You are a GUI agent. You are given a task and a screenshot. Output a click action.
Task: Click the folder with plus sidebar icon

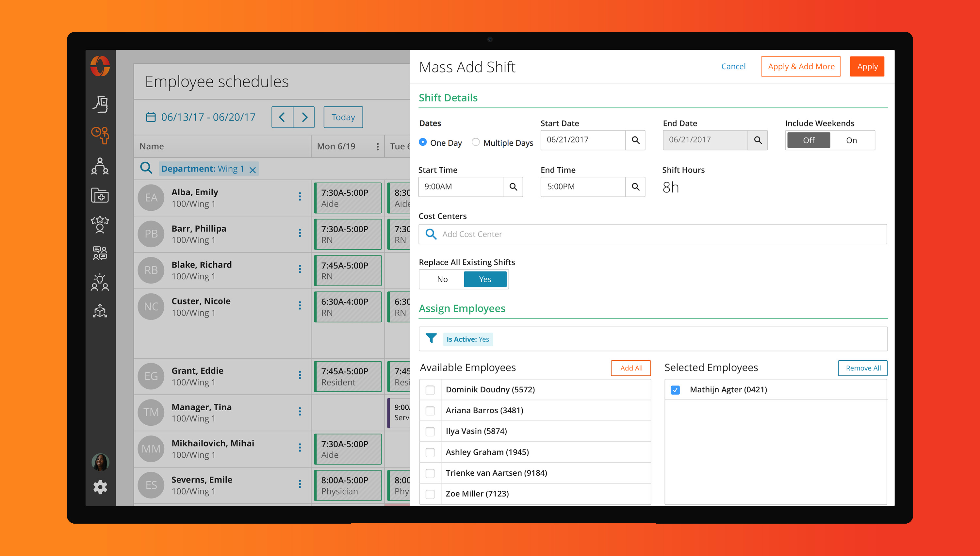pos(100,195)
